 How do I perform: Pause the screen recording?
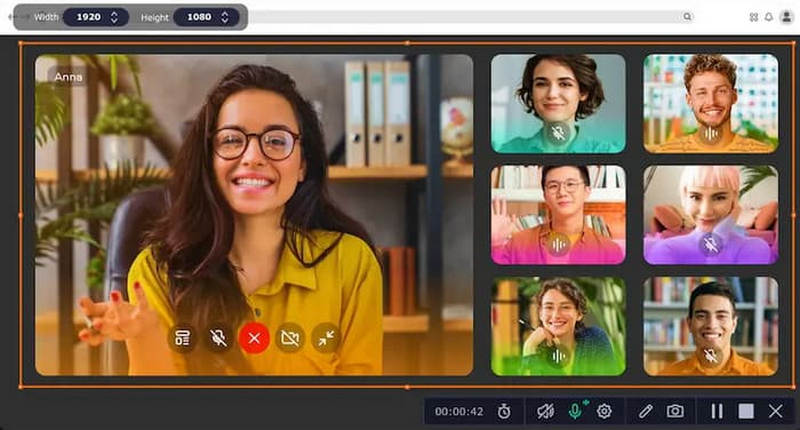[717, 411]
